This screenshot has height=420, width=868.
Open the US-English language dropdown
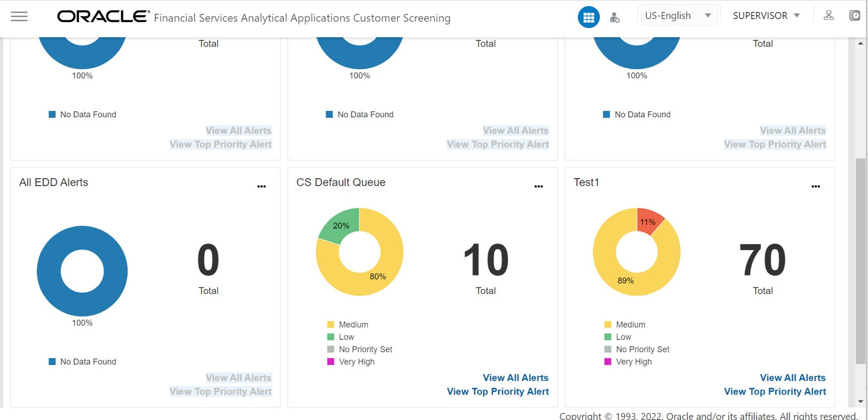click(678, 16)
